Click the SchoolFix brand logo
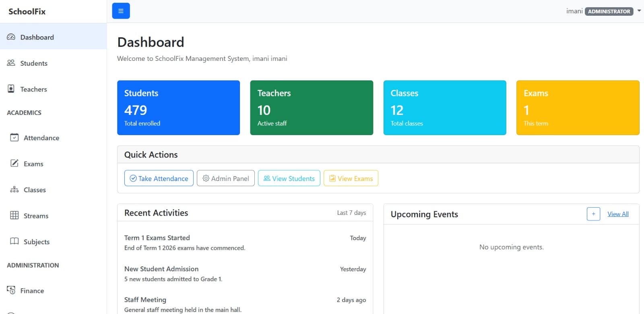The height and width of the screenshot is (314, 644). pyautogui.click(x=27, y=11)
